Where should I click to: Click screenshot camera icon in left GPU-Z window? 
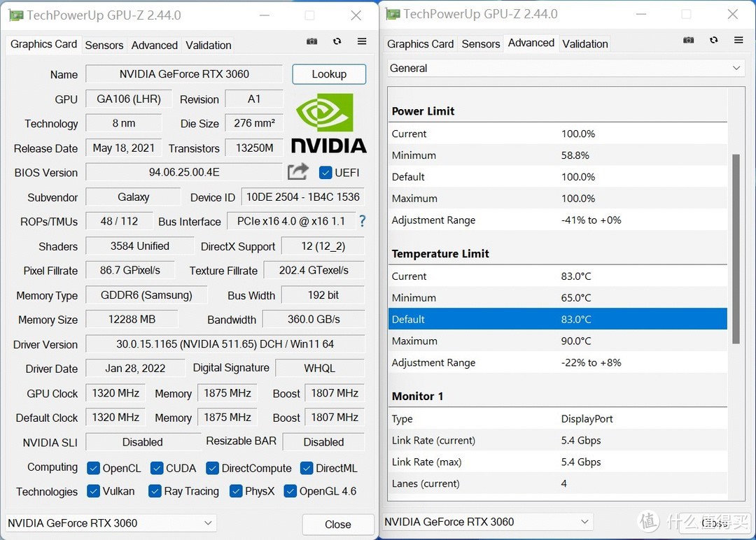coord(312,41)
